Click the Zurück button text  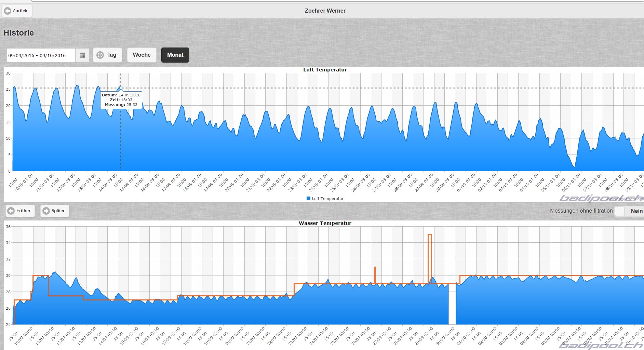[x=20, y=11]
